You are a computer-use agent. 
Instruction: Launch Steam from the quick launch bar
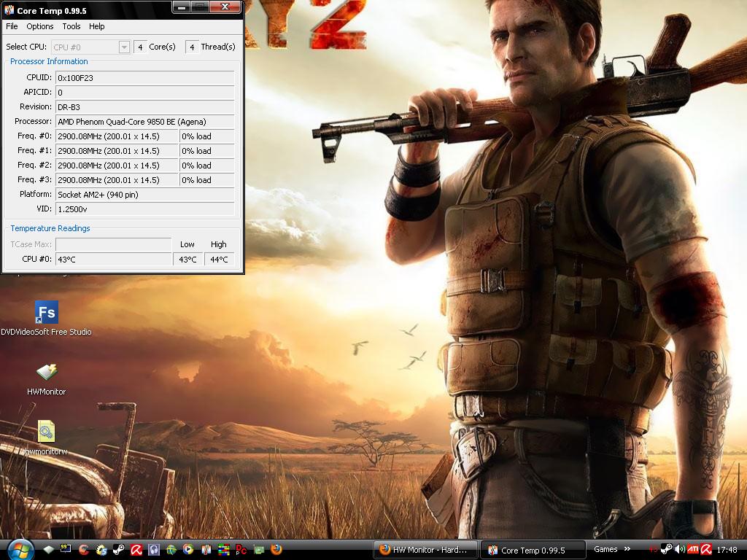(x=119, y=550)
